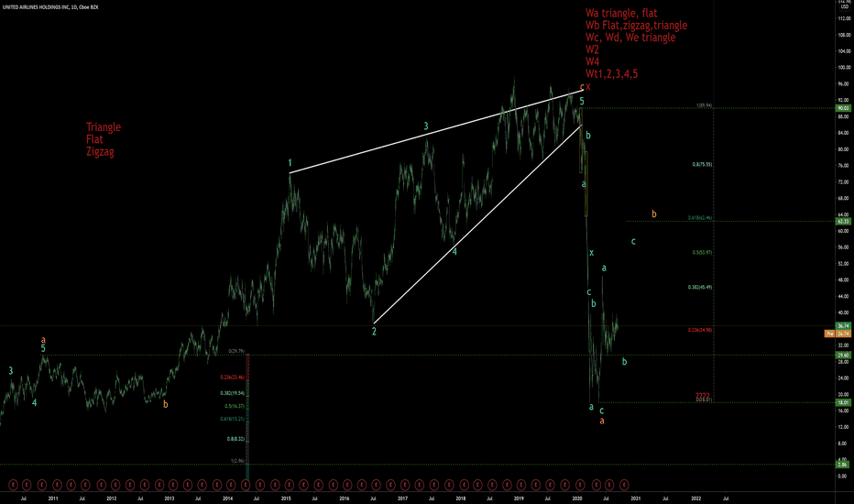Open the earnings marker just above the 2018 label
The width and height of the screenshot is (854, 504).
pos(464,485)
